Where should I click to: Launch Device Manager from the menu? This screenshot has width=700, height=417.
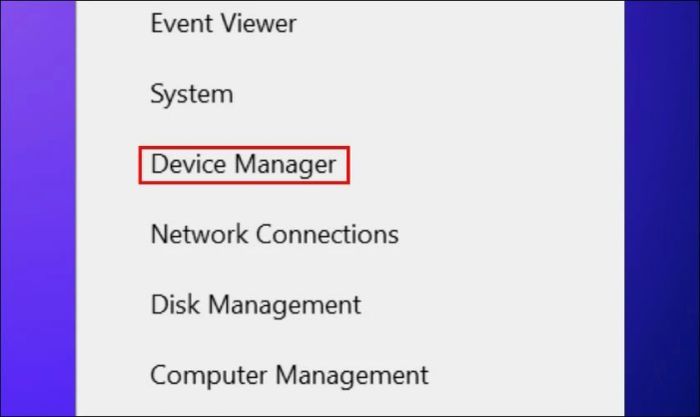(244, 165)
